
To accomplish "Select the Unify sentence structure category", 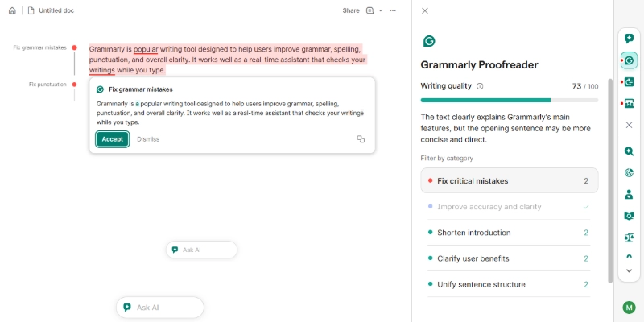I will tap(510, 284).
